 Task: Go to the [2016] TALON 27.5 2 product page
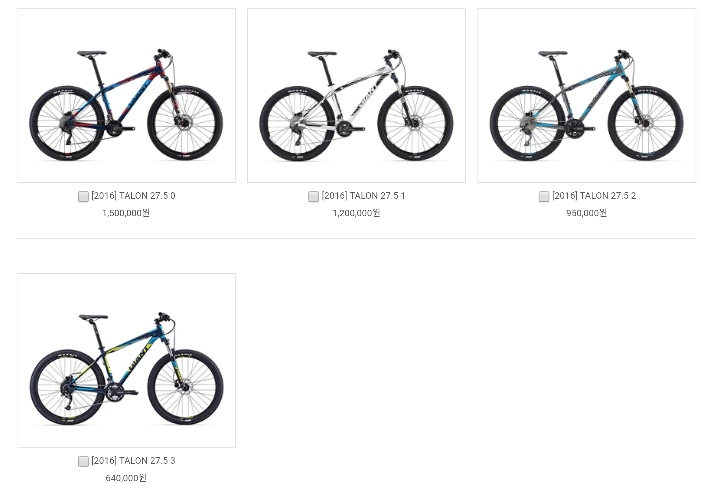(x=594, y=196)
